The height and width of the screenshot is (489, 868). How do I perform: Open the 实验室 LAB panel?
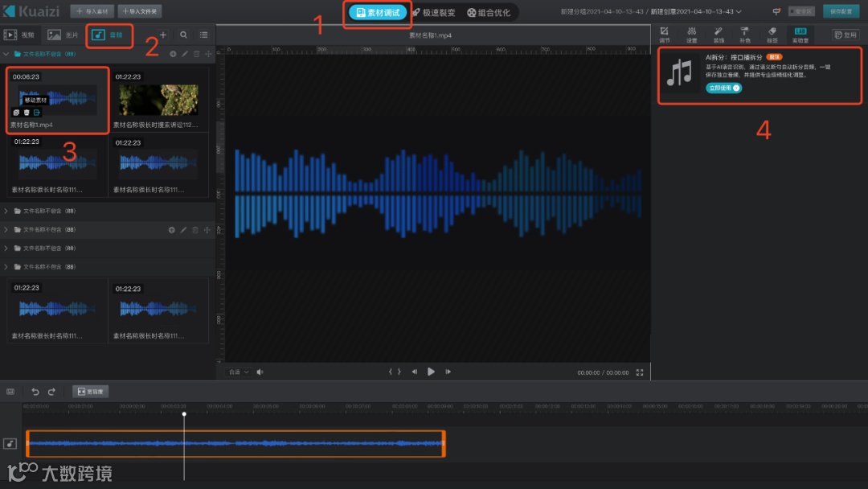pos(800,35)
